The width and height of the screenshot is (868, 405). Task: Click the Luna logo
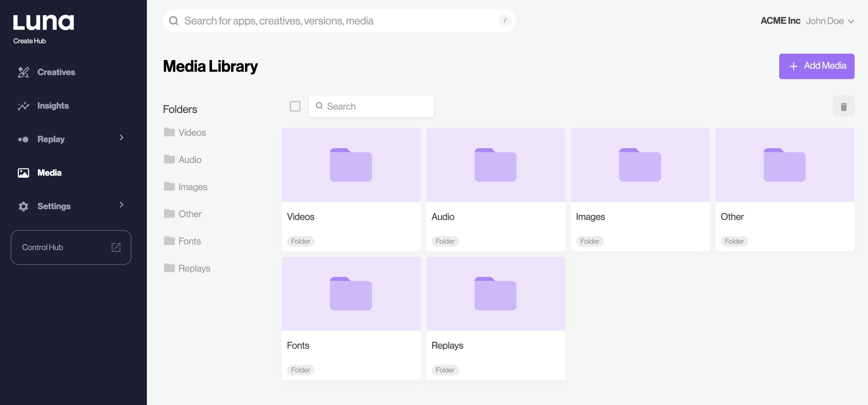pyautogui.click(x=44, y=22)
